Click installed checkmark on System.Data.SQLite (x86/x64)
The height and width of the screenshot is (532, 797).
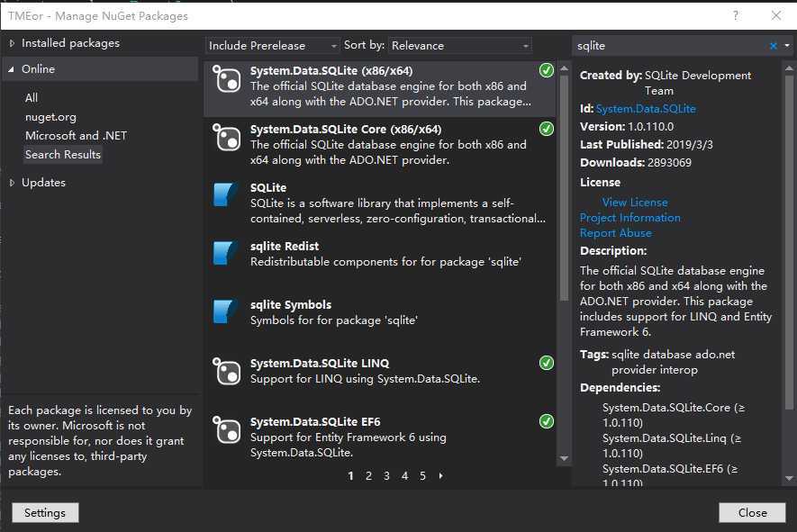pyautogui.click(x=547, y=70)
